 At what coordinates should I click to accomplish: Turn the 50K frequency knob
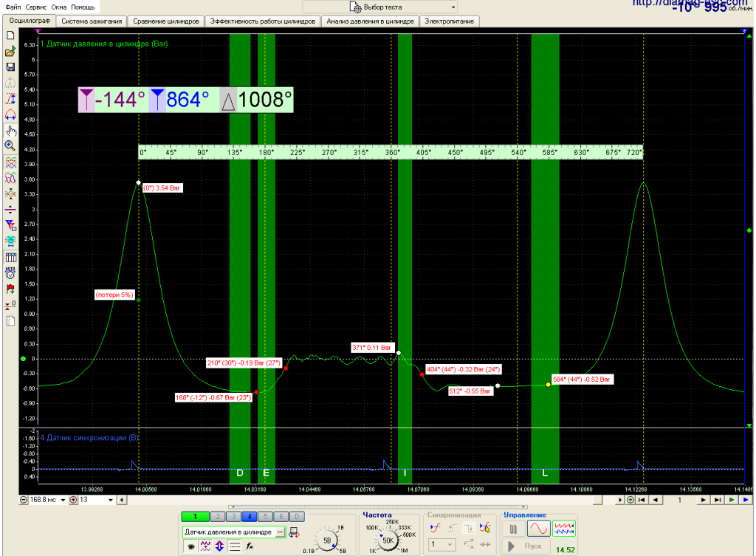[388, 540]
